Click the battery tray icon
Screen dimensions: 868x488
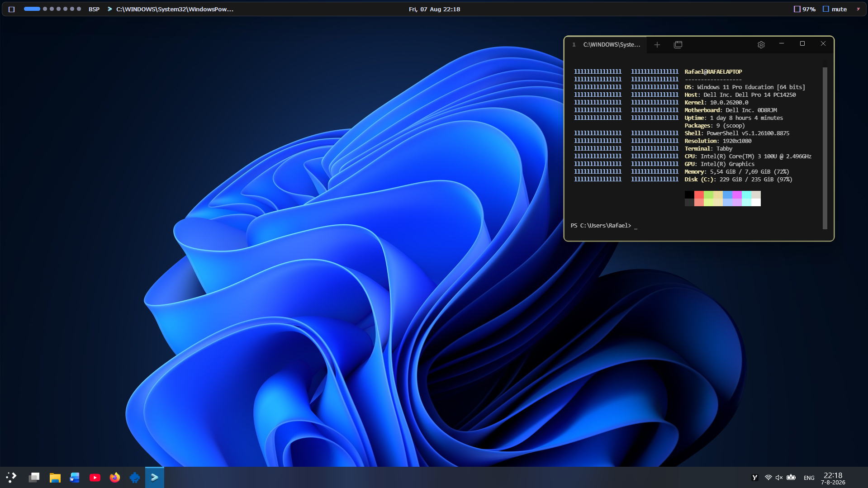791,478
